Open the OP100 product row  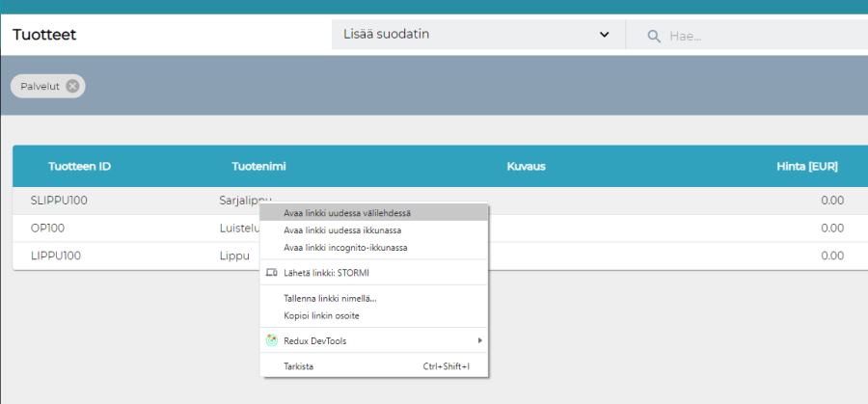click(47, 229)
